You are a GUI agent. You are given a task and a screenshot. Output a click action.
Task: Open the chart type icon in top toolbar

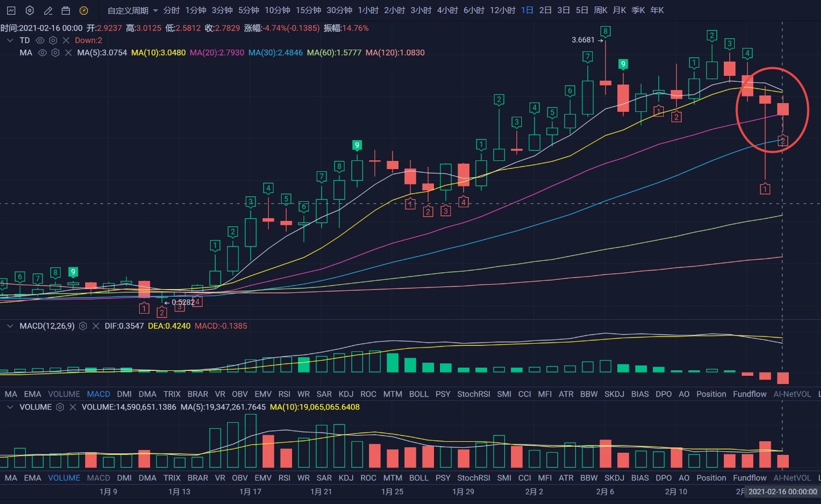click(x=11, y=10)
